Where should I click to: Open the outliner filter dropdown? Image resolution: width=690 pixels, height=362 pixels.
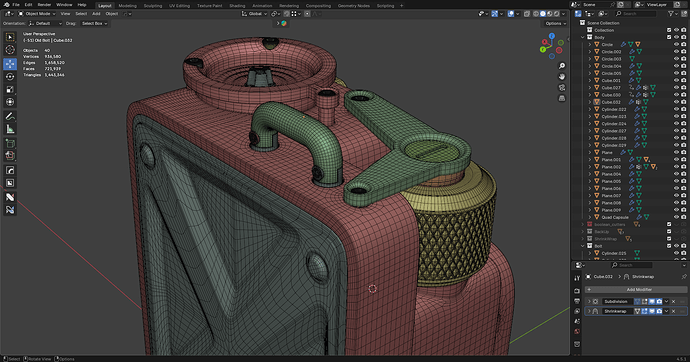pyautogui.click(x=673, y=14)
